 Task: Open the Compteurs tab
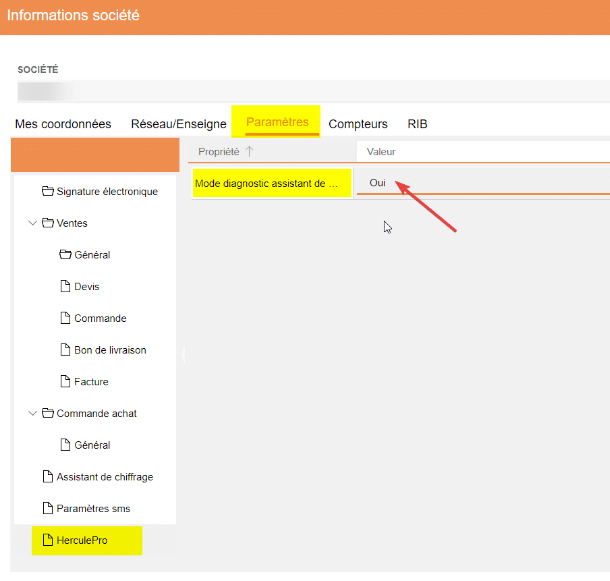(x=358, y=124)
